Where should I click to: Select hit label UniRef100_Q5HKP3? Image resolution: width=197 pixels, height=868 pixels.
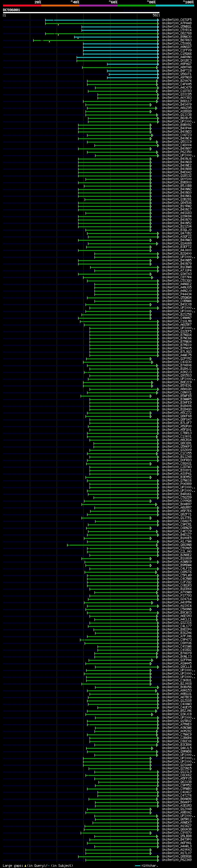point(176,446)
